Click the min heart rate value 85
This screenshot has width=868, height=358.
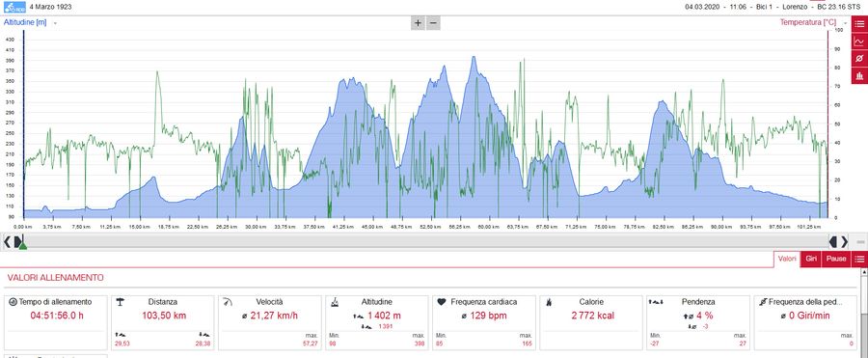tap(440, 344)
